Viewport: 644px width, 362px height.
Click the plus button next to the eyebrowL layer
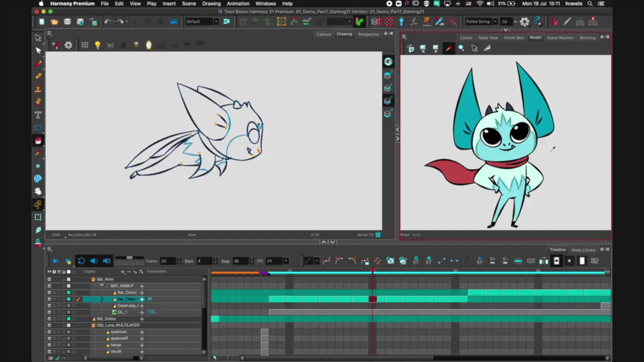[x=142, y=332]
